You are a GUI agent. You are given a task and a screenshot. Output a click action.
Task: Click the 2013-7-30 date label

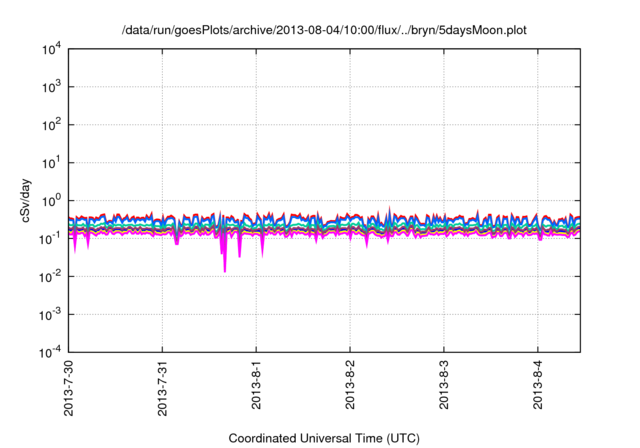(69, 388)
